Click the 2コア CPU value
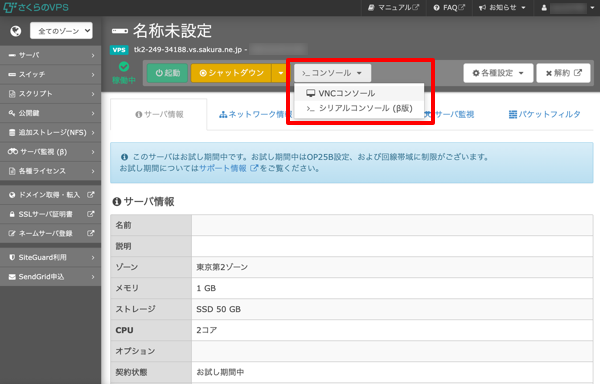This screenshot has width=600, height=384. [207, 330]
